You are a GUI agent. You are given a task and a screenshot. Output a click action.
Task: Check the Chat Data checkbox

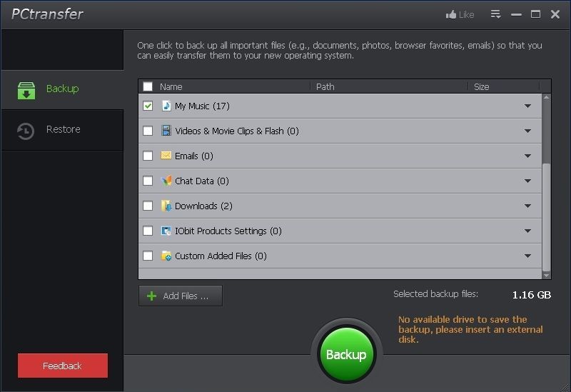(x=148, y=181)
